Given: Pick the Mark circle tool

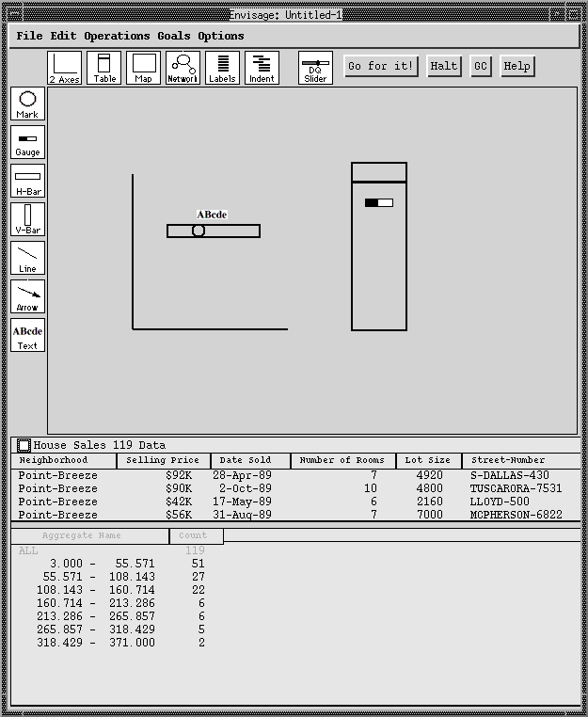Looking at the screenshot, I should pos(27,104).
